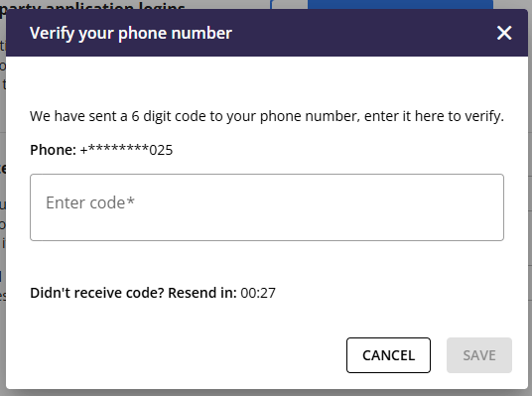Close the Verify your phone number dialog
The image size is (532, 396).
pyautogui.click(x=504, y=33)
